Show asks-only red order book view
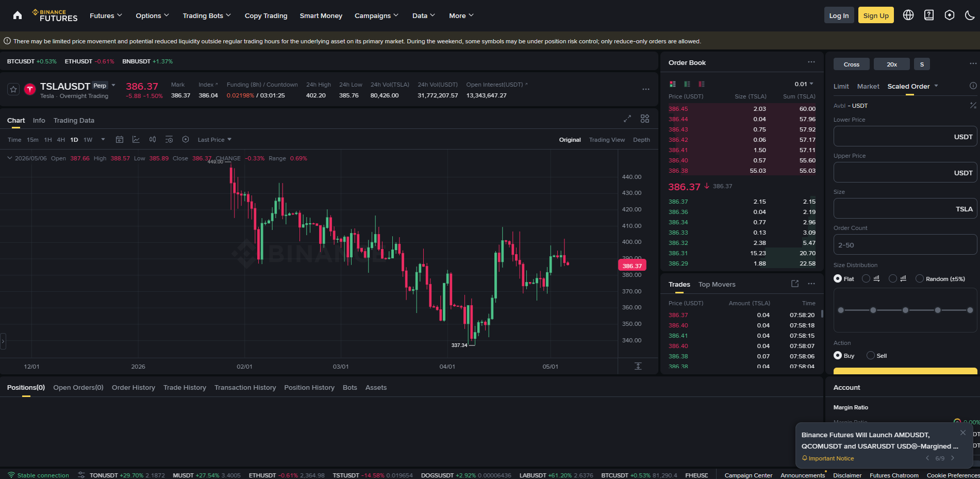The image size is (980, 479). pos(702,84)
